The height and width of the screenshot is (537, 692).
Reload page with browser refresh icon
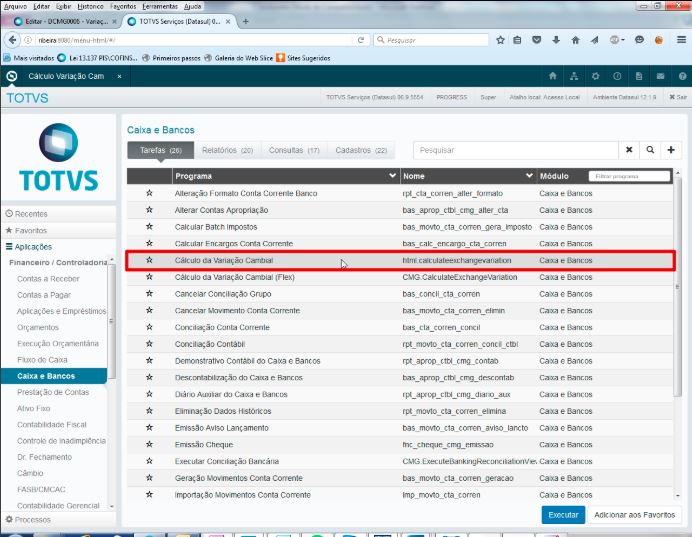tap(361, 40)
